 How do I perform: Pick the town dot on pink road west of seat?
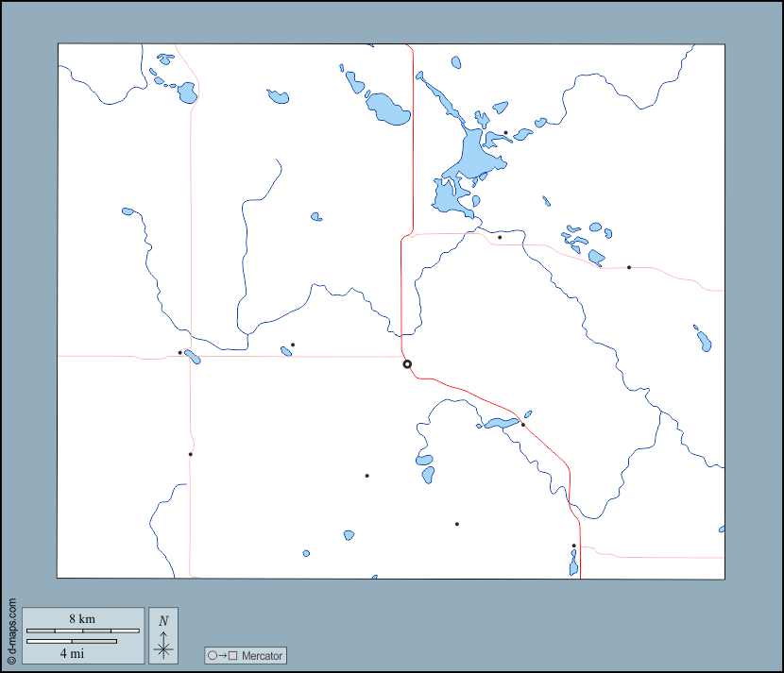coord(293,345)
